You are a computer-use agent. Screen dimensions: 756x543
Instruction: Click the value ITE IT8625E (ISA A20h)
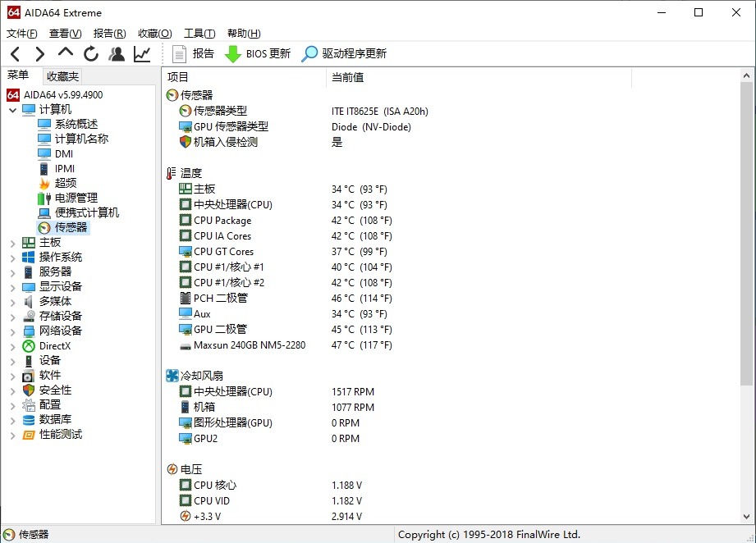[x=380, y=112]
